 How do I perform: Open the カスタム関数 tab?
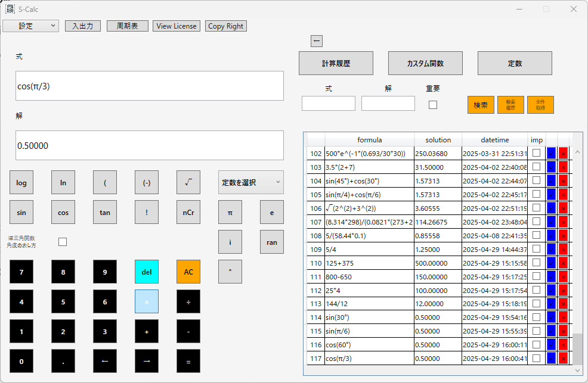tap(425, 63)
